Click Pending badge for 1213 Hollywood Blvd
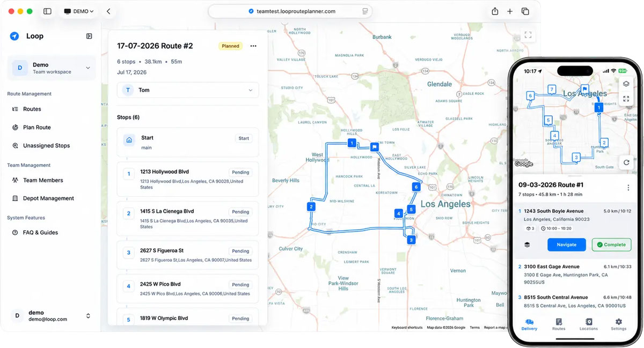Screen dimensions: 644x348 (x=240, y=173)
